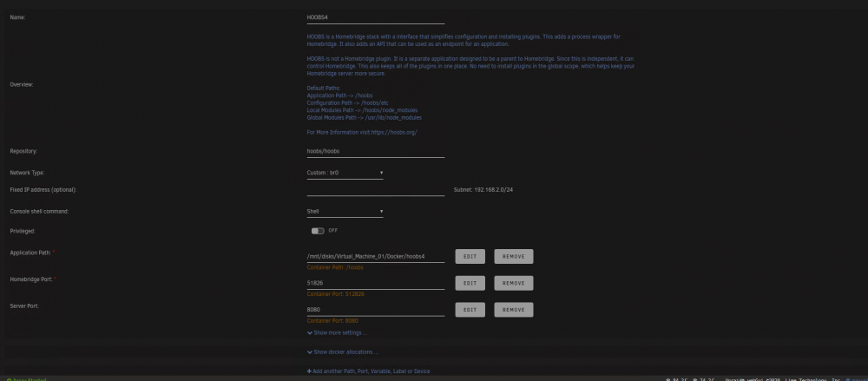868x381 pixels.
Task: Click the Repository label
Action: tap(23, 151)
